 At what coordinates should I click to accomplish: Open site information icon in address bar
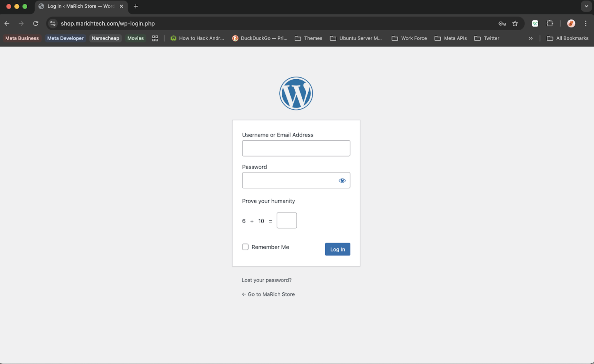53,23
